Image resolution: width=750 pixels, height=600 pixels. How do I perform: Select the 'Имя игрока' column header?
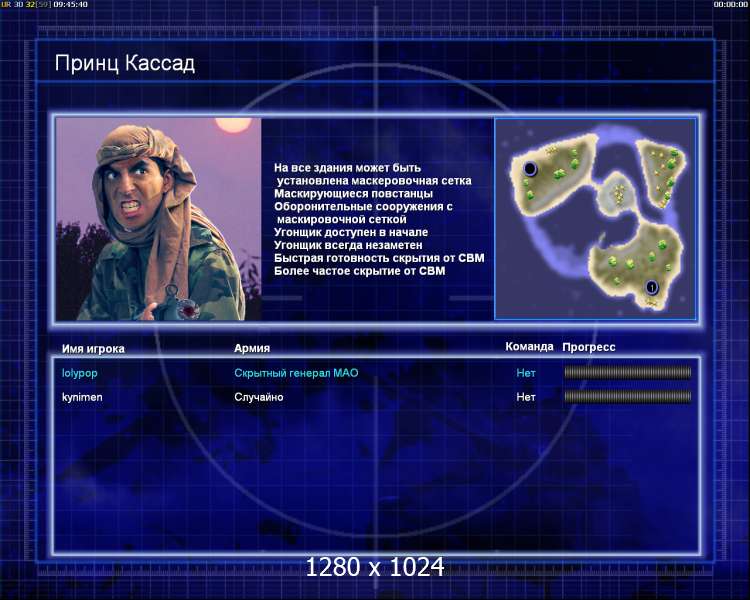click(93, 349)
